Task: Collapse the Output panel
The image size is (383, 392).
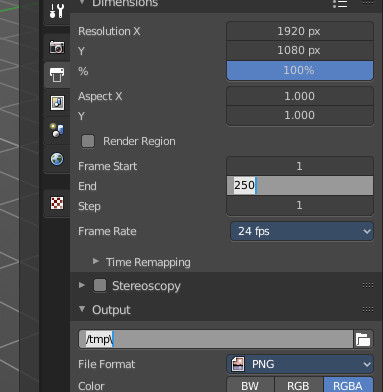Action: [82, 309]
